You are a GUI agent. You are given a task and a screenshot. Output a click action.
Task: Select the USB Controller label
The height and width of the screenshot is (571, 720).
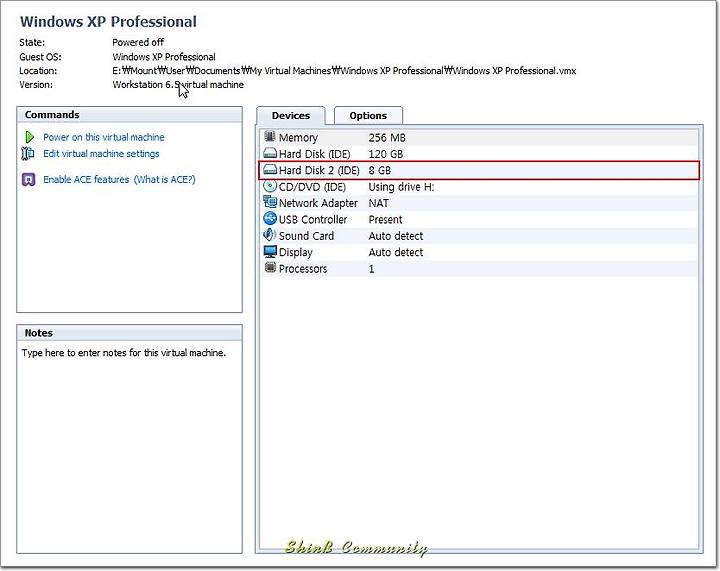pyautogui.click(x=313, y=220)
